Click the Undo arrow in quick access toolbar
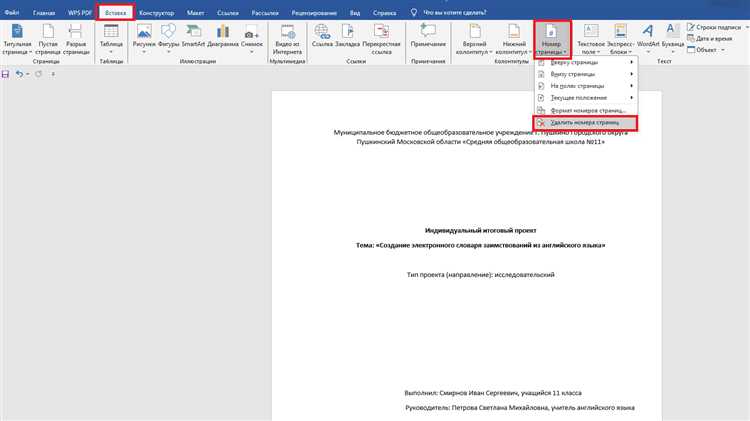Screen dimensions: 750x421 coord(19,74)
